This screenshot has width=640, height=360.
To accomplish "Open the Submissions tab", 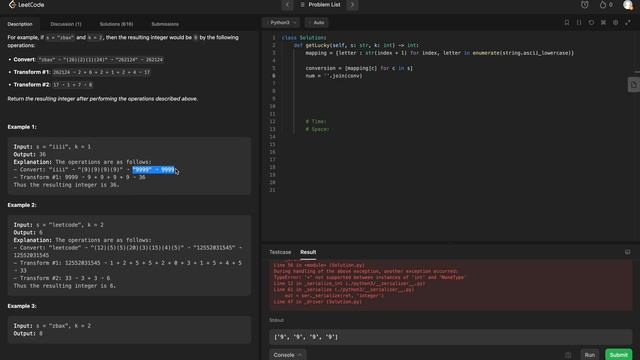I will [165, 24].
